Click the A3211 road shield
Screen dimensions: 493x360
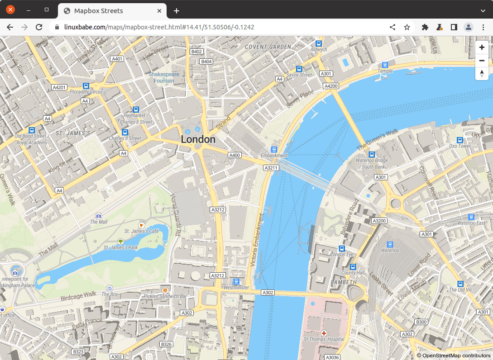pos(271,168)
